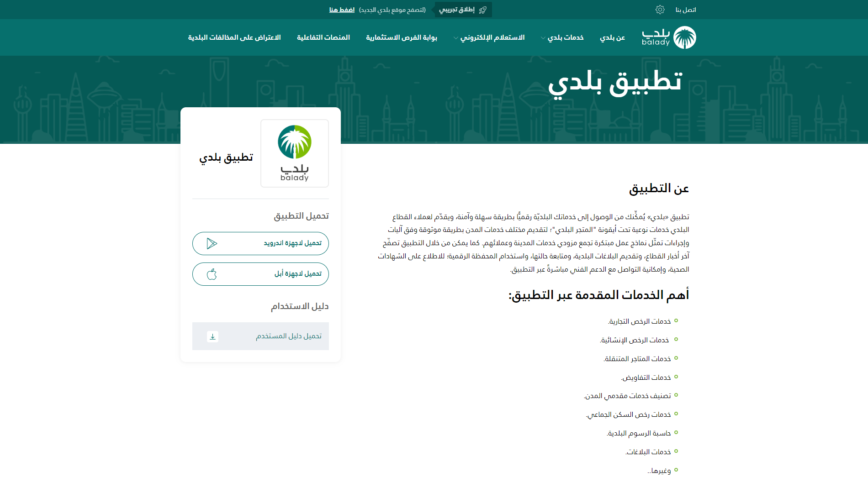Expand the خدمات بلدي dropdown chevron

pos(543,38)
